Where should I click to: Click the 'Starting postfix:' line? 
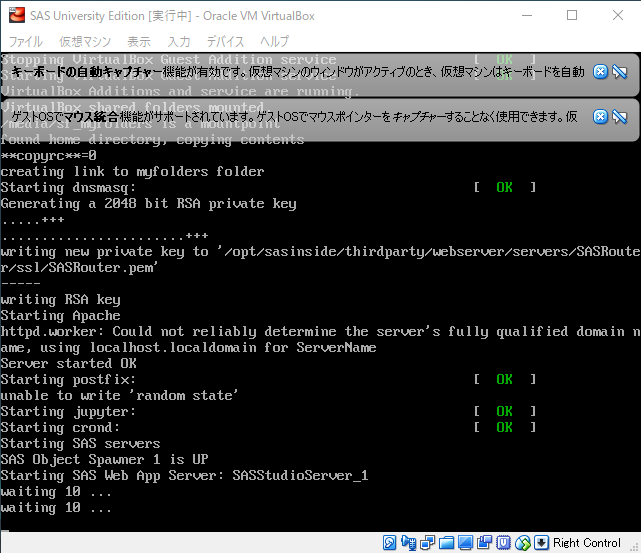click(x=68, y=380)
